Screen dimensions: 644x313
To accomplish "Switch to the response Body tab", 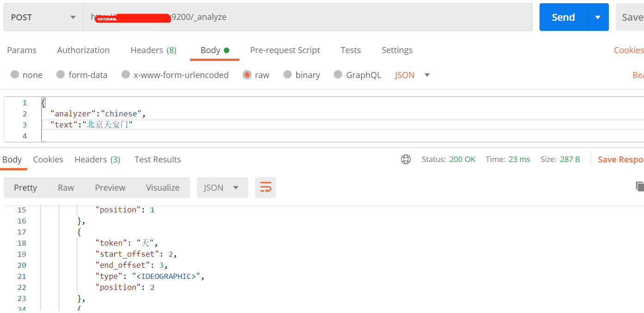I will 12,159.
